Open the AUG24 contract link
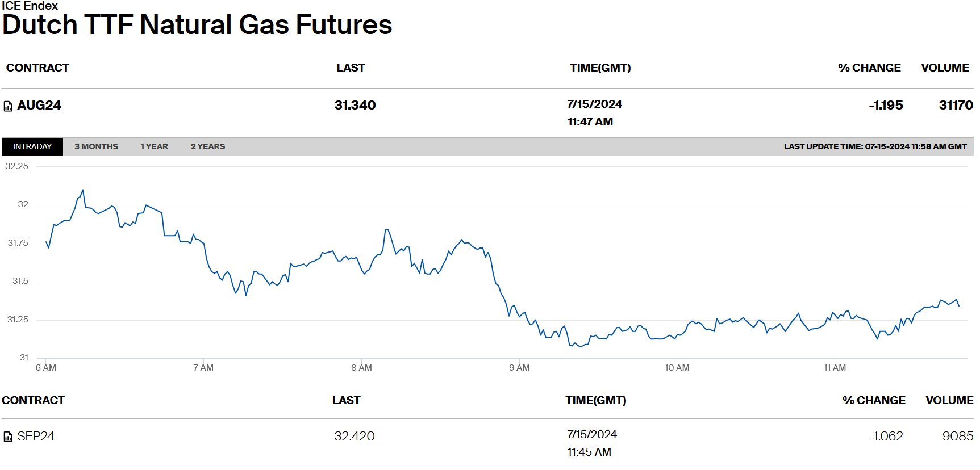This screenshot has height=470, width=980. click(39, 105)
